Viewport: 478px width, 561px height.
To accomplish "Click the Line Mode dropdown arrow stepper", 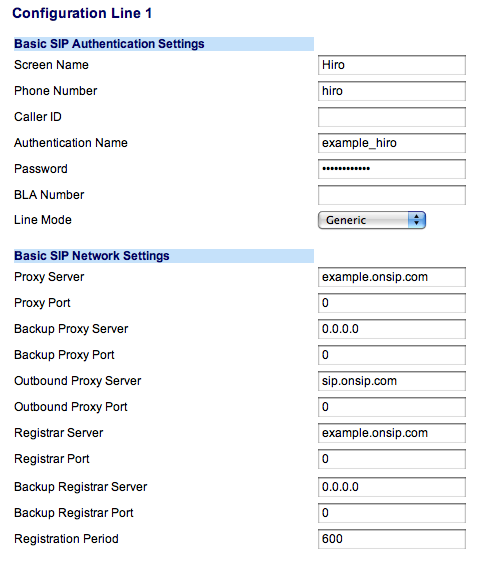I will pos(416,220).
